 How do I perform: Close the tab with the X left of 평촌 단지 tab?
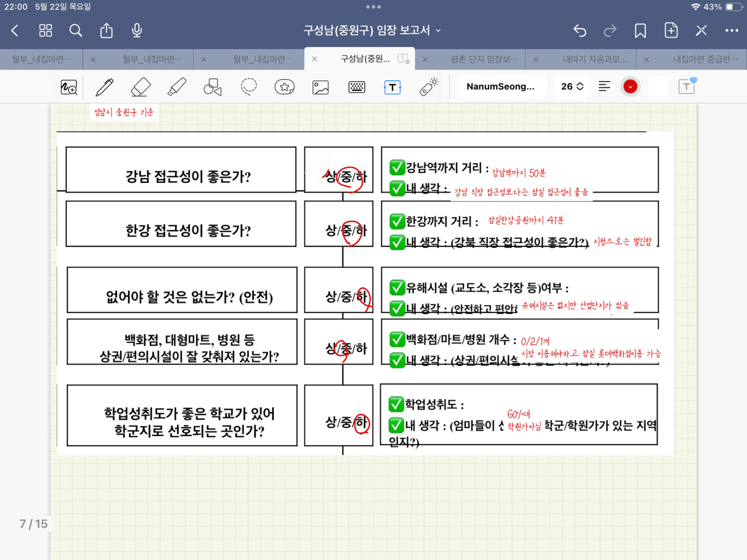(x=425, y=59)
